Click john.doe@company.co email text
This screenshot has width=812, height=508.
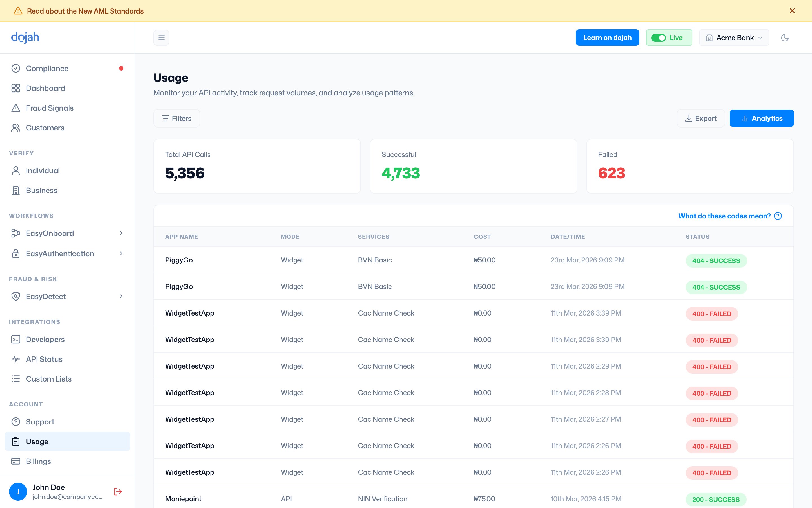coord(67,497)
